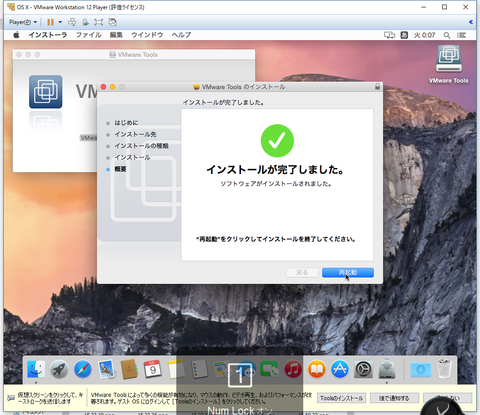Click the orange pause VM icon
Viewport: 480px width, 415px height.
coord(50,22)
